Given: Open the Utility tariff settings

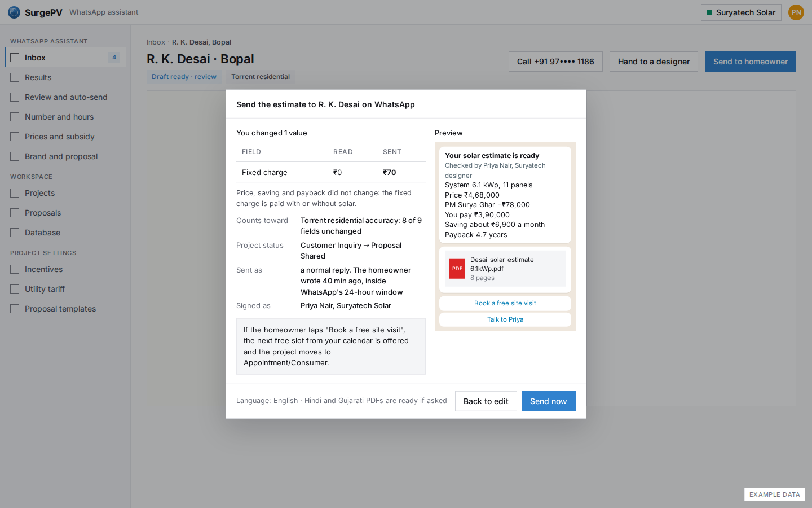Looking at the screenshot, I should [65, 289].
